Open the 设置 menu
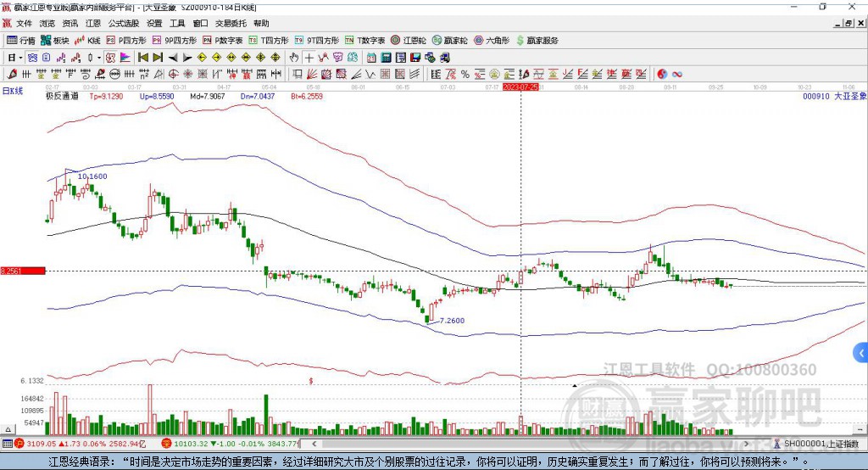Screen dimensions: 868x470 click(x=154, y=23)
